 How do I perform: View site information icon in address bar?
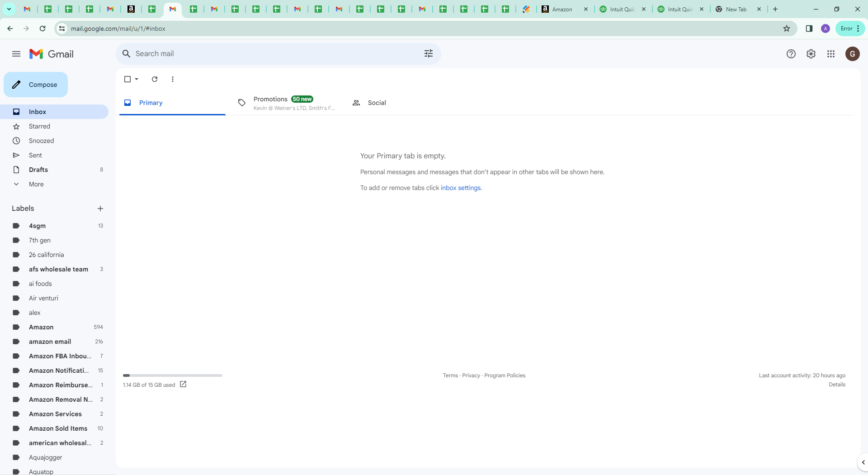point(62,28)
